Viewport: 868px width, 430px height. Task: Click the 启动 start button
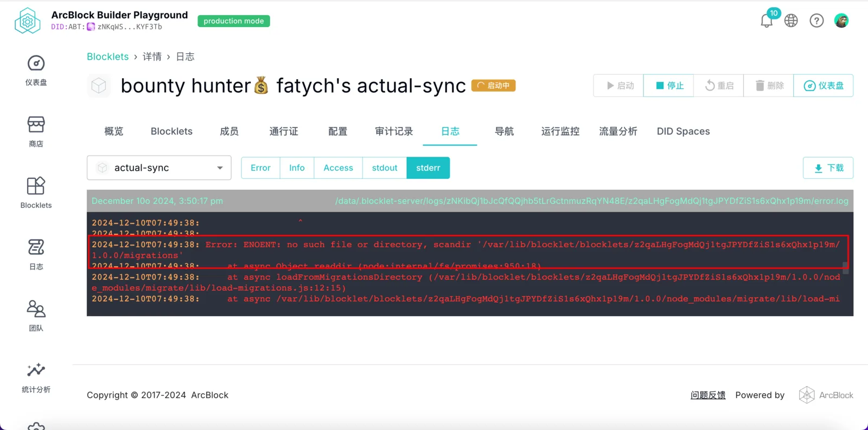point(618,86)
